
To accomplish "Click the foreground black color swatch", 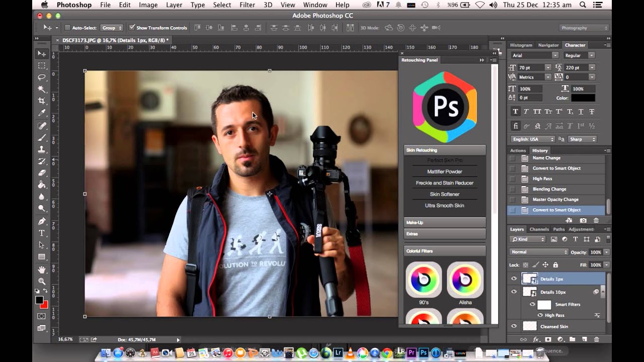I will pyautogui.click(x=39, y=300).
